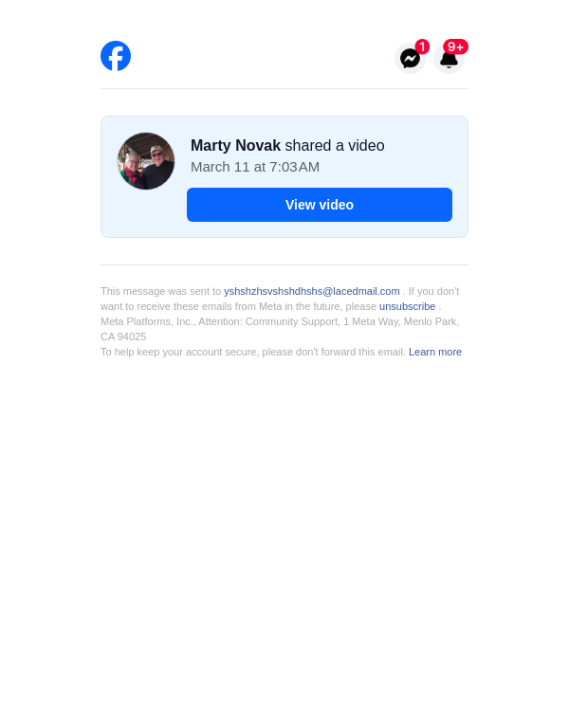Open the Messenger icon
The image size is (569, 728).
click(x=410, y=59)
